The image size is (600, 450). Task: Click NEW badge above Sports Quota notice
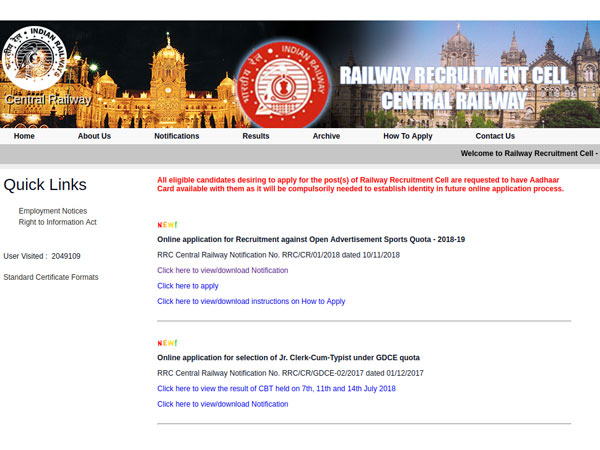tap(167, 225)
